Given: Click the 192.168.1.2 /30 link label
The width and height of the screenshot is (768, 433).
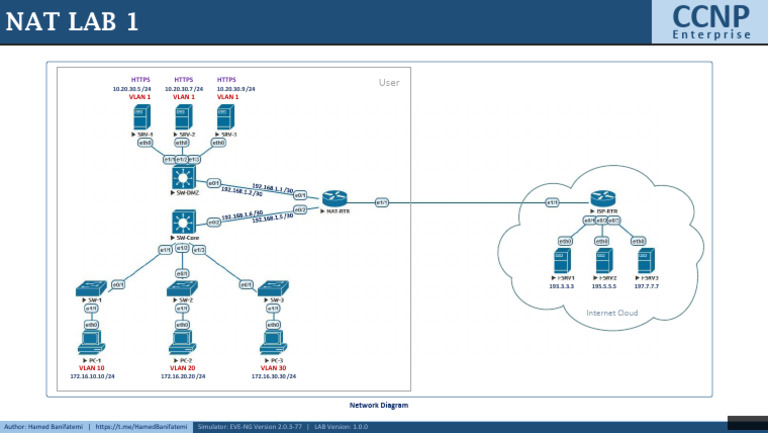Looking at the screenshot, I should (241, 192).
